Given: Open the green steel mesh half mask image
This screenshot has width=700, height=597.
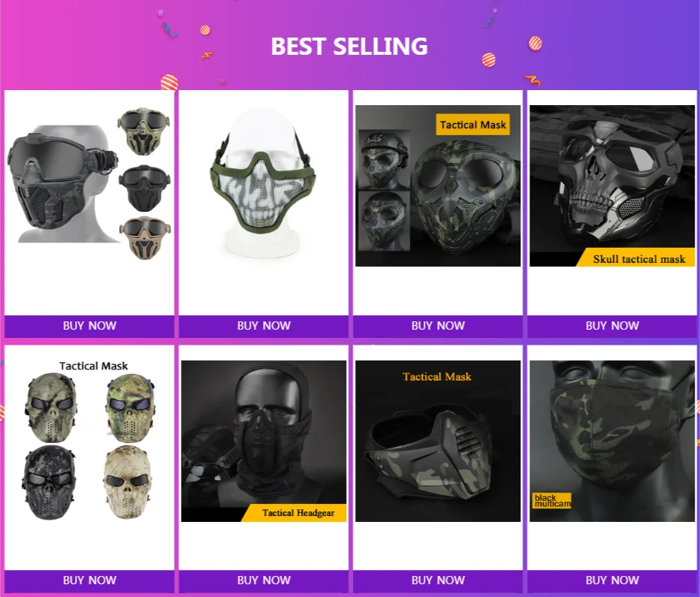Looking at the screenshot, I should [x=263, y=183].
